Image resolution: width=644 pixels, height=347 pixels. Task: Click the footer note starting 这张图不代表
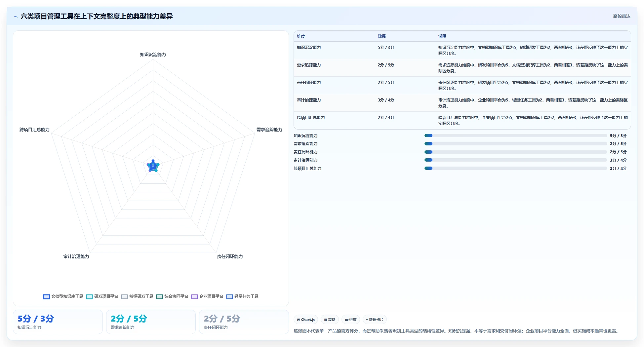457,331
